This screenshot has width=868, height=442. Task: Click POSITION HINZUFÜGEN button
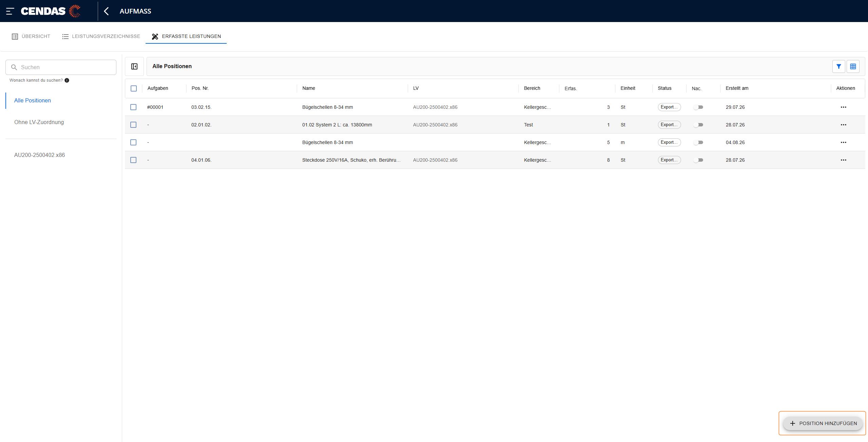pyautogui.click(x=823, y=423)
